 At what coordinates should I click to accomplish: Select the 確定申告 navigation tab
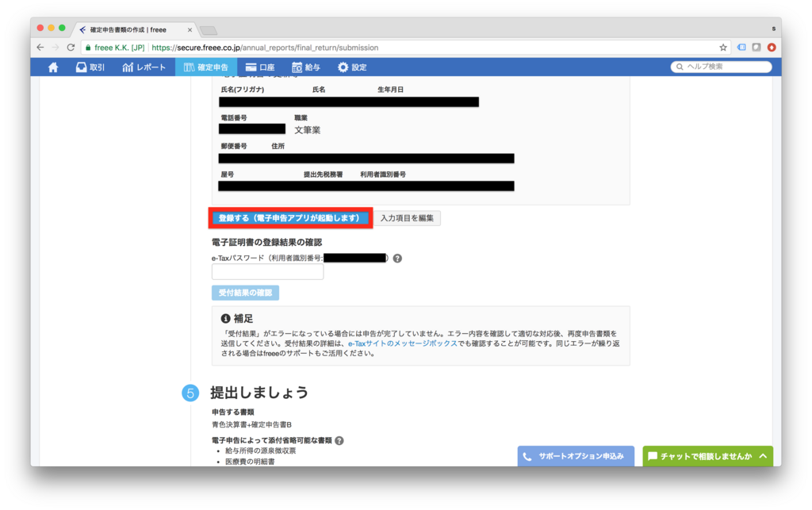tap(205, 67)
